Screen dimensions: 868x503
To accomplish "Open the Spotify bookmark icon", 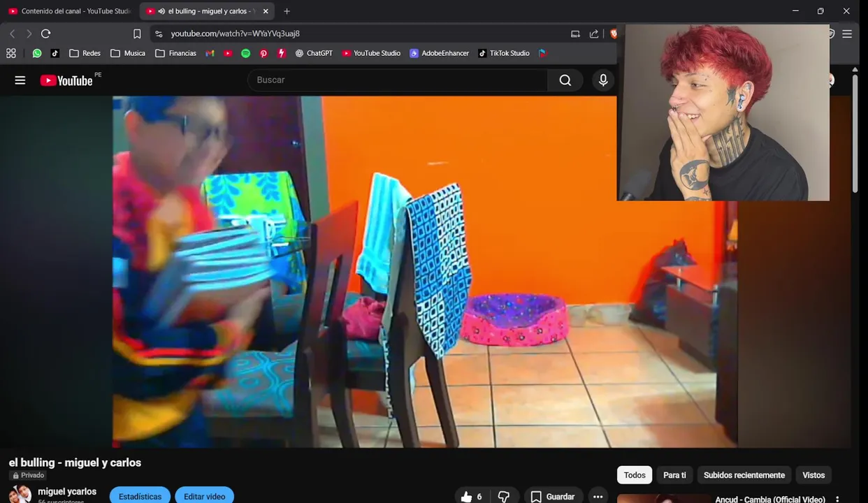I will click(246, 53).
